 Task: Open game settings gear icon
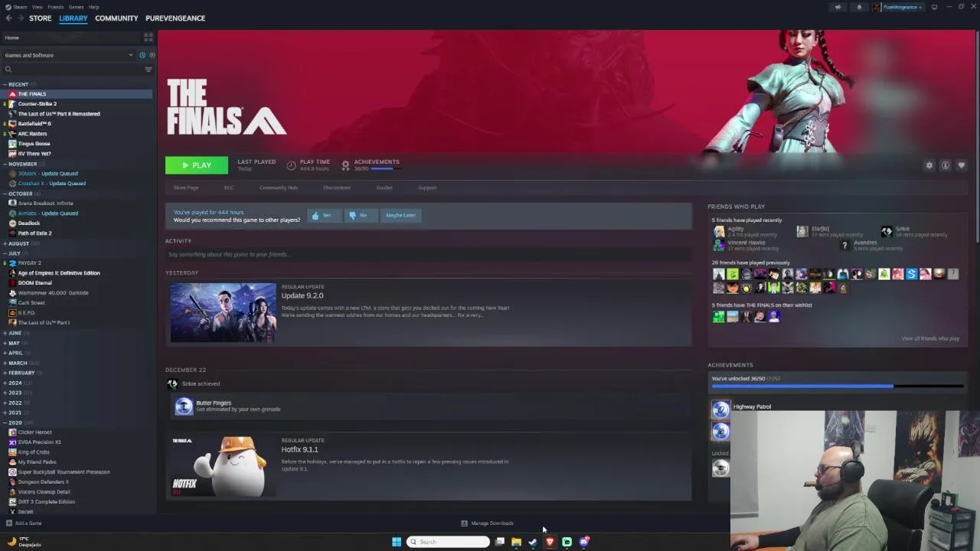click(x=929, y=165)
